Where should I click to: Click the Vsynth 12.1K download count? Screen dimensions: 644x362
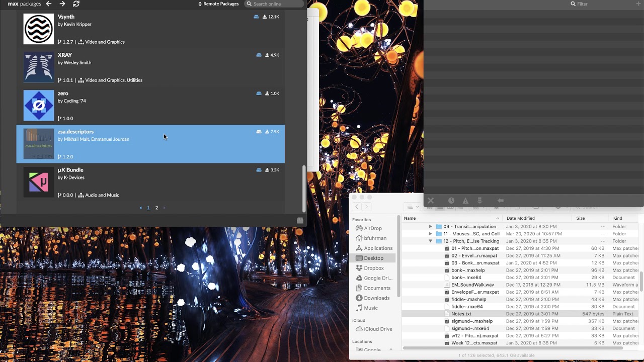[271, 17]
